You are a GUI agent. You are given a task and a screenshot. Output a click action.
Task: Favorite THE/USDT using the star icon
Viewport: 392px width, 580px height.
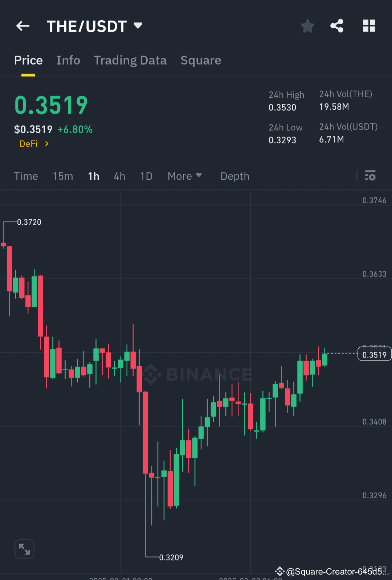(x=307, y=26)
